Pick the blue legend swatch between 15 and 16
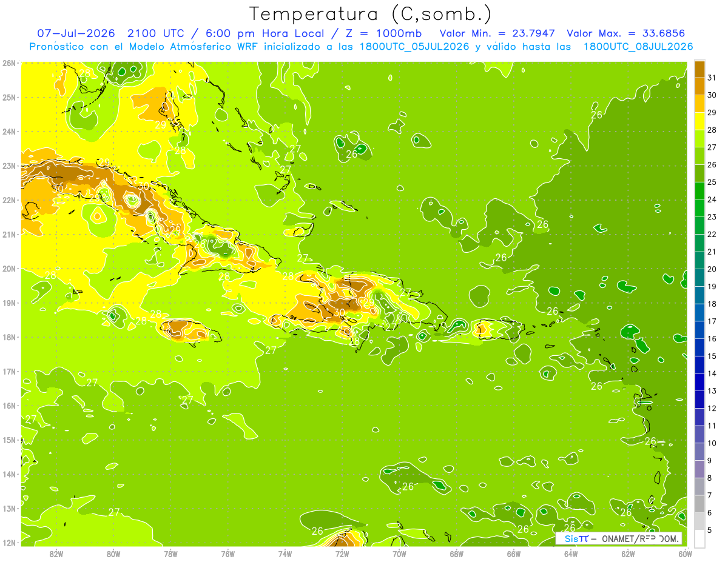This screenshot has height=562, width=728. (699, 347)
